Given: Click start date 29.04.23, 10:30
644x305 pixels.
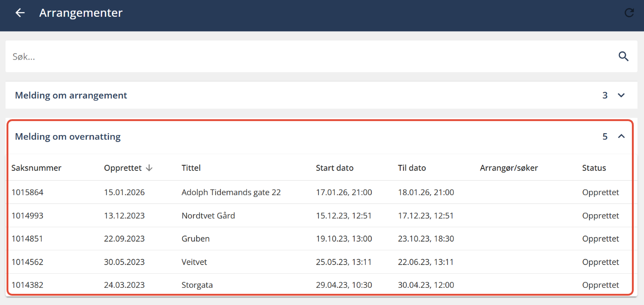Looking at the screenshot, I should pyautogui.click(x=344, y=285).
